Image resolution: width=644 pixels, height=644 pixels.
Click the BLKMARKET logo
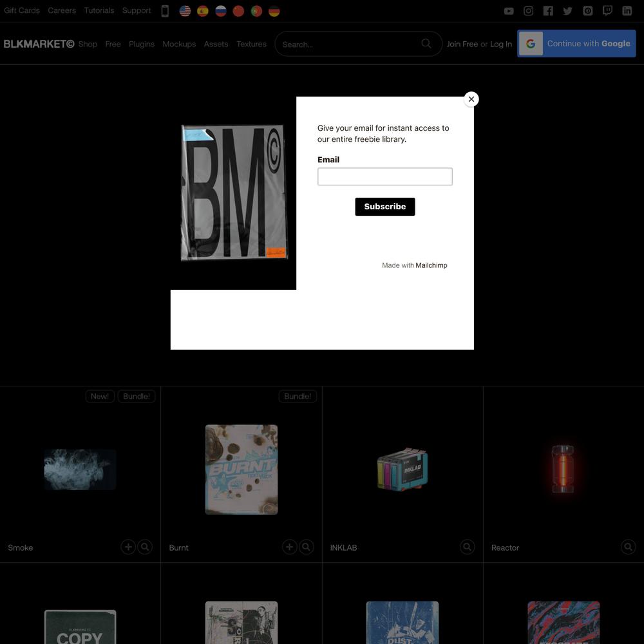39,44
